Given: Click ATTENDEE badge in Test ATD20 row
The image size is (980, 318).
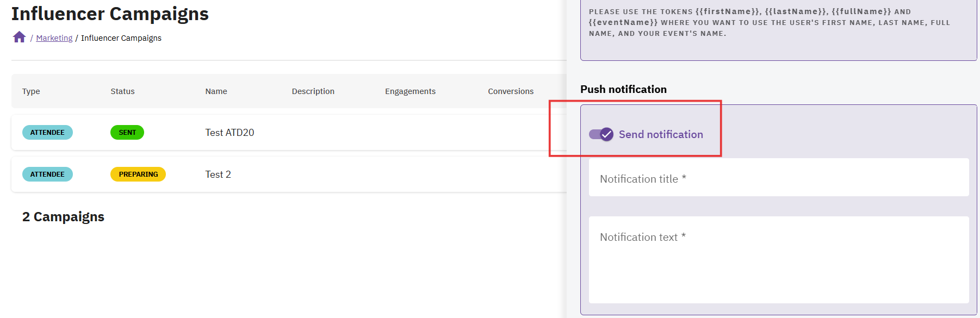Looking at the screenshot, I should [47, 133].
